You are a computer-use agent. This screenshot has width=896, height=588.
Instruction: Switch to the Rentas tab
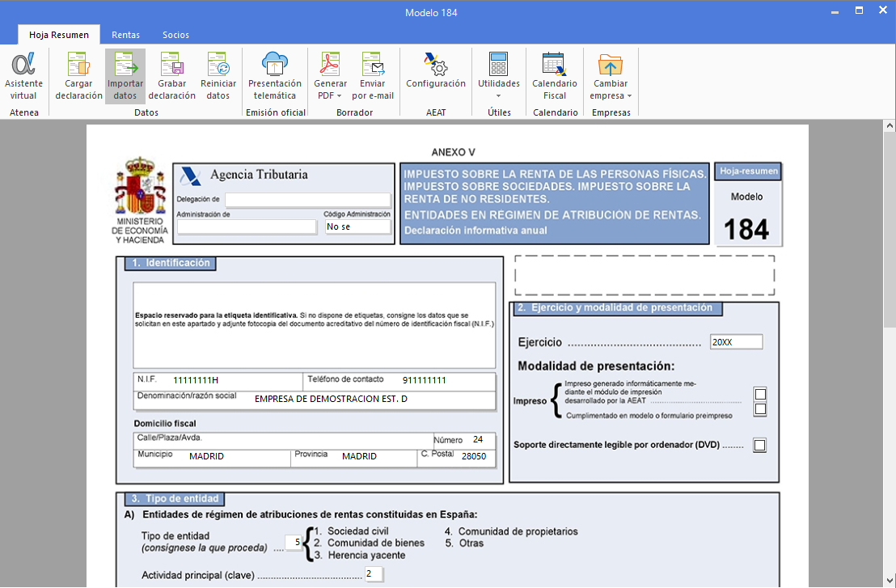[x=125, y=35]
